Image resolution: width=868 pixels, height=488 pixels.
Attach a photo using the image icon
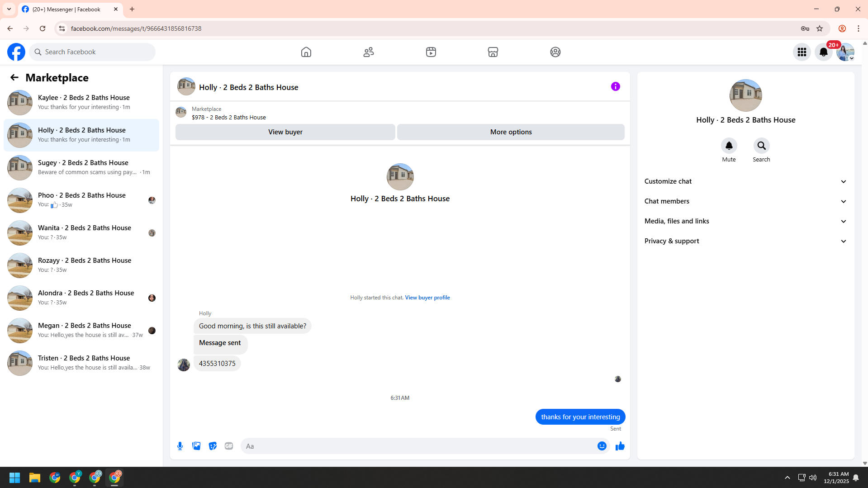click(x=196, y=446)
